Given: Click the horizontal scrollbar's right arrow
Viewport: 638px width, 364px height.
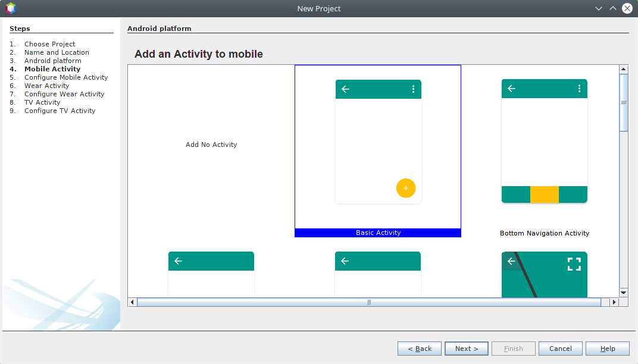Looking at the screenshot, I should point(614,302).
